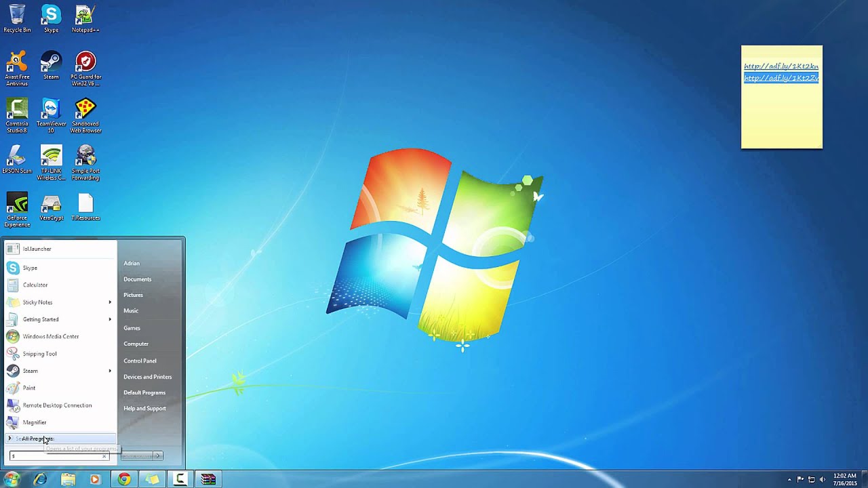Select the TiResources file on desktop
The width and height of the screenshot is (868, 488).
(x=85, y=207)
